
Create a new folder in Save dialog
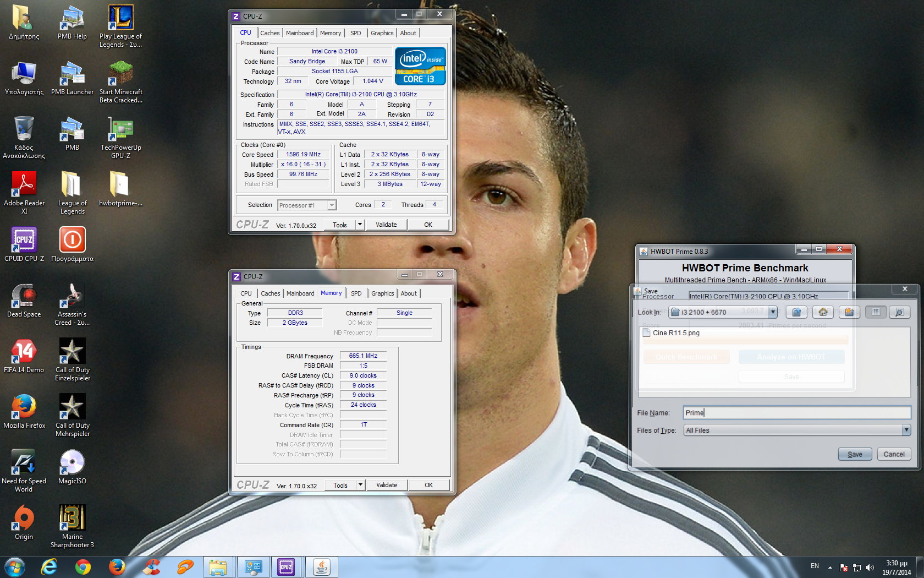coord(849,312)
